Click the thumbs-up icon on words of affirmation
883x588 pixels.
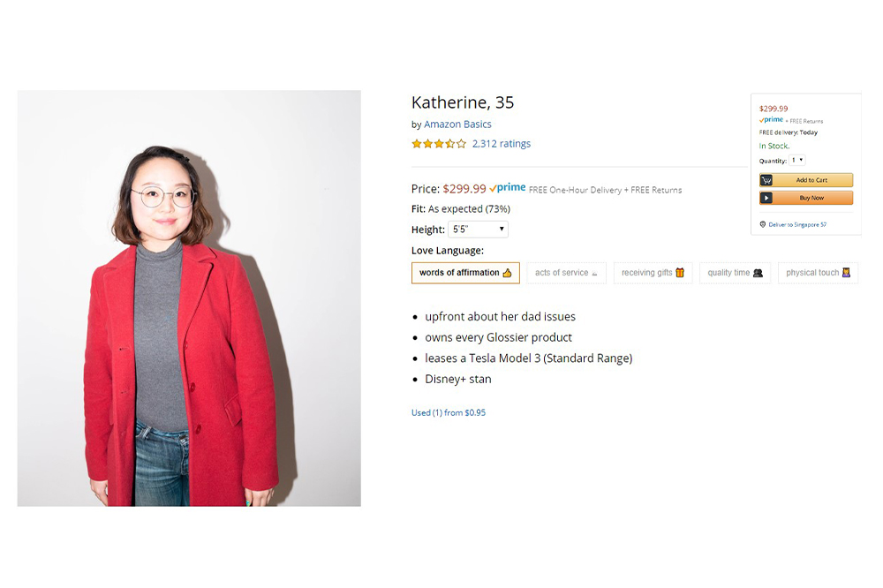click(x=508, y=273)
